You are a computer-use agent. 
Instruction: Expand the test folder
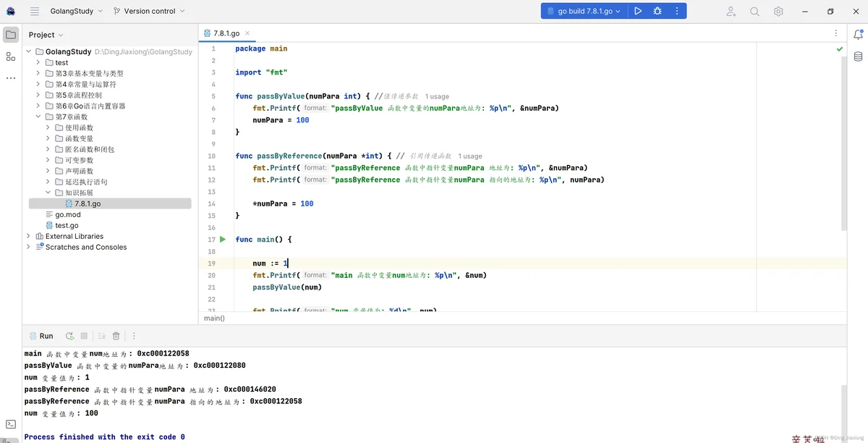39,62
